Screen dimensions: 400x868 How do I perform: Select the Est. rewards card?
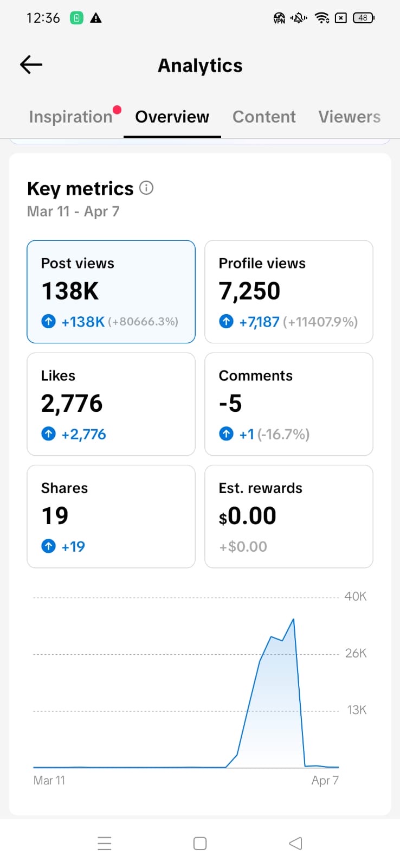(288, 516)
